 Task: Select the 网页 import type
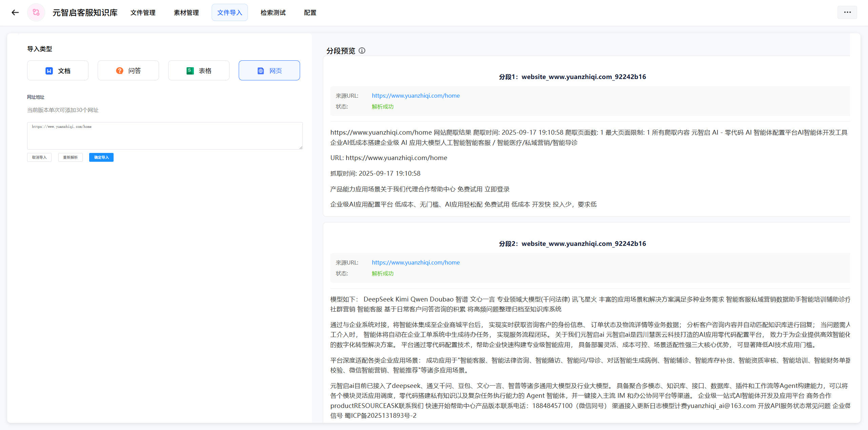click(x=269, y=71)
